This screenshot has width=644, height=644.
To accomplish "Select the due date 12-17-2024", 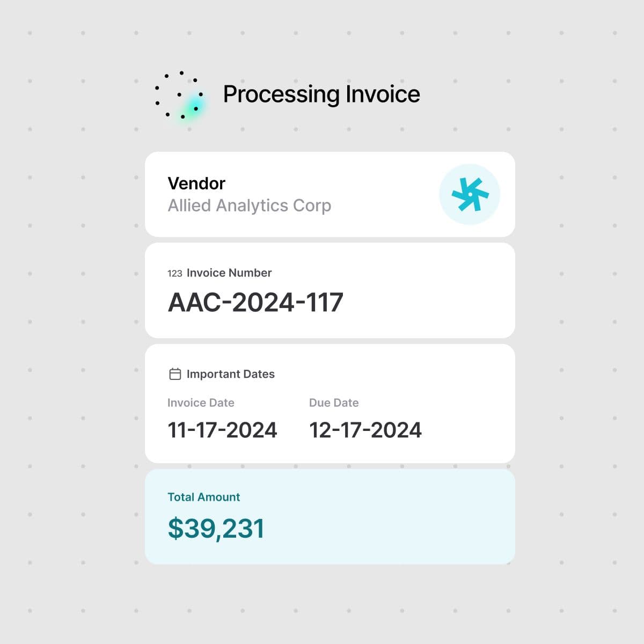I will [x=365, y=430].
